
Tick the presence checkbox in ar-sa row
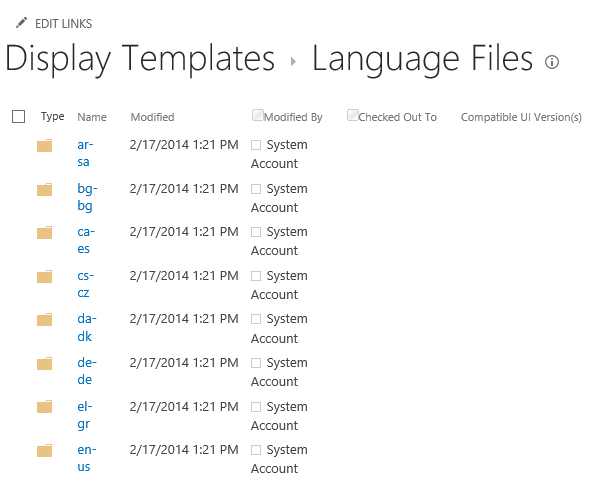(256, 145)
